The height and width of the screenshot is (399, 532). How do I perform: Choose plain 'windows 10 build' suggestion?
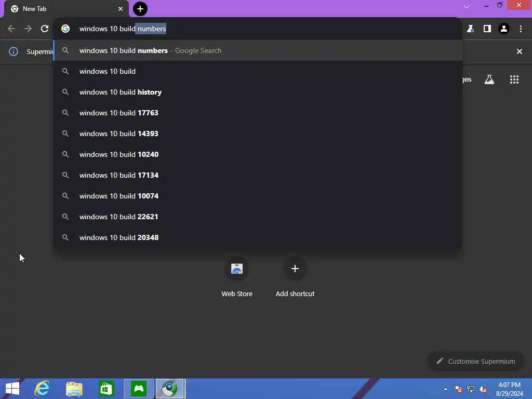[x=258, y=71]
